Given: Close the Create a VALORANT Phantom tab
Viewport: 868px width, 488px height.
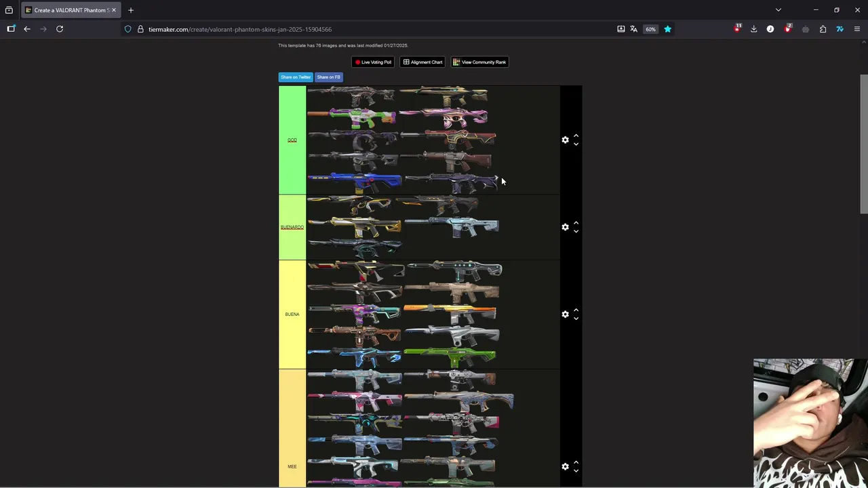Looking at the screenshot, I should (x=114, y=10).
